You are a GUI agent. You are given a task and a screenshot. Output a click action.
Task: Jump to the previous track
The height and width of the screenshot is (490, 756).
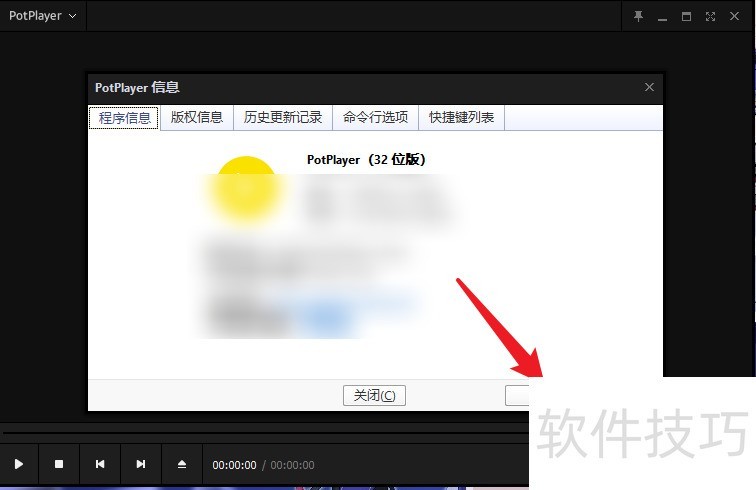[100, 464]
